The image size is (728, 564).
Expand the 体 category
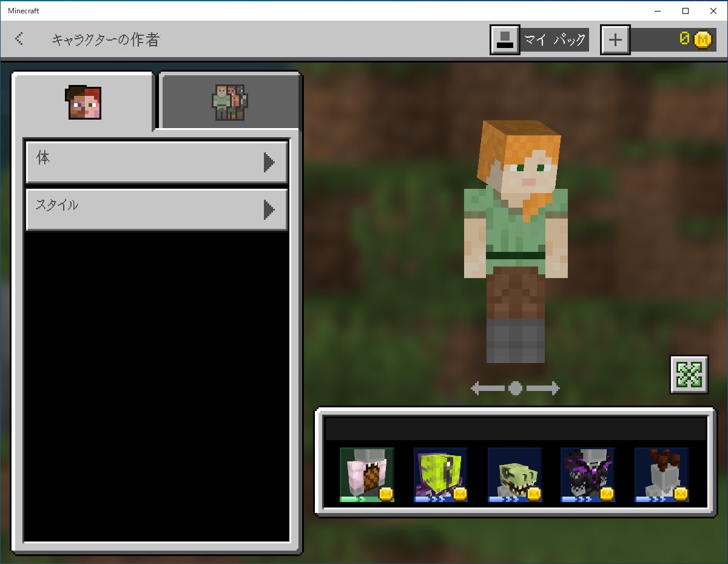(157, 161)
